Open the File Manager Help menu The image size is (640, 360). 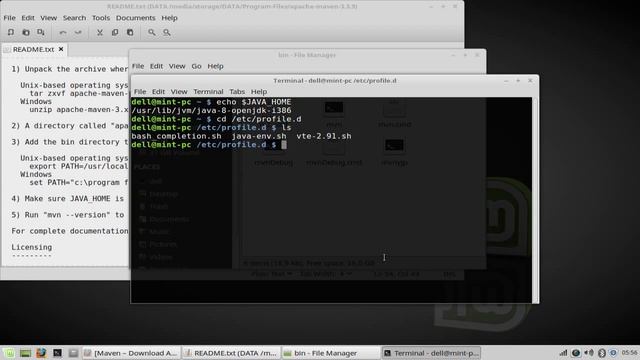[215, 66]
